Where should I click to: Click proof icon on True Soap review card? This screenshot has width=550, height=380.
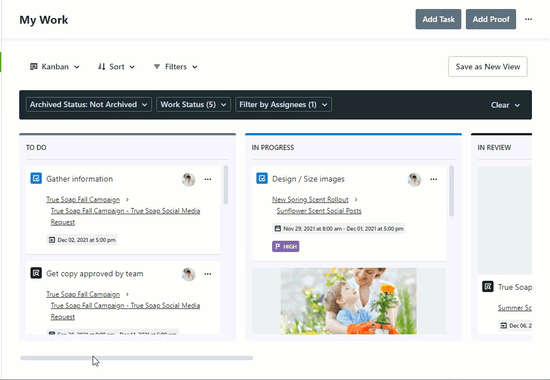pos(488,286)
